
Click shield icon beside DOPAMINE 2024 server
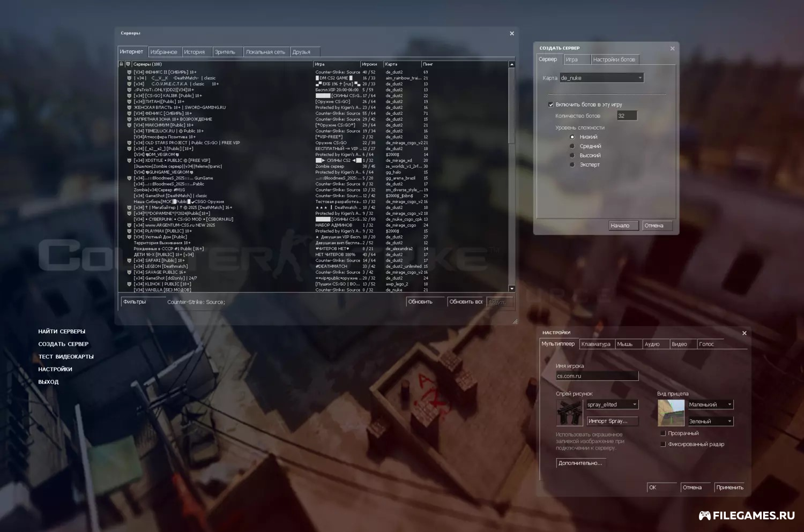coord(129,213)
